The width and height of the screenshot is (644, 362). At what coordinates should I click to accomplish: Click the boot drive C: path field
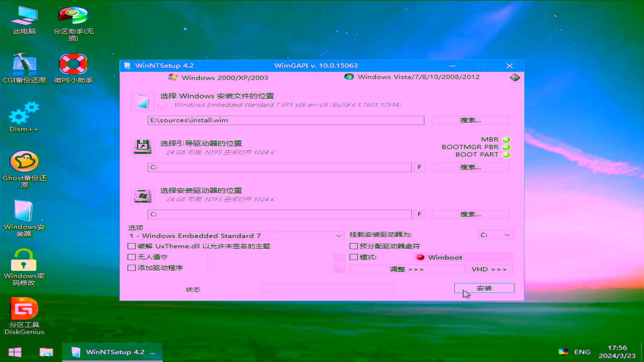coord(279,167)
